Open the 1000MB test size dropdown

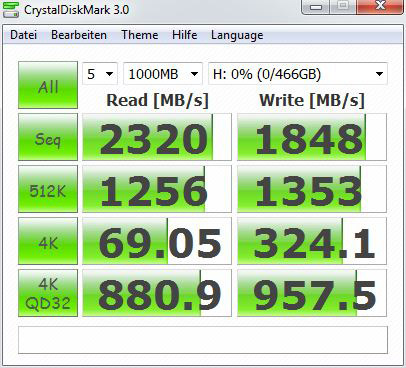163,74
